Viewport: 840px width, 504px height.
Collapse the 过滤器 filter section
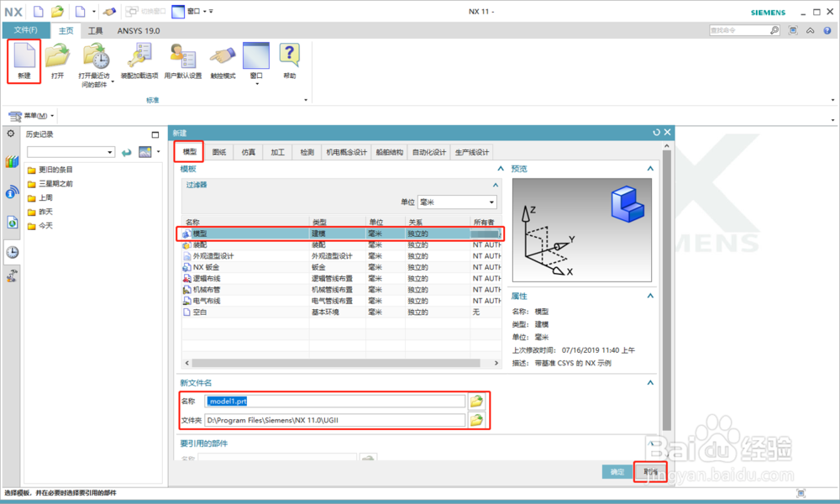(496, 185)
